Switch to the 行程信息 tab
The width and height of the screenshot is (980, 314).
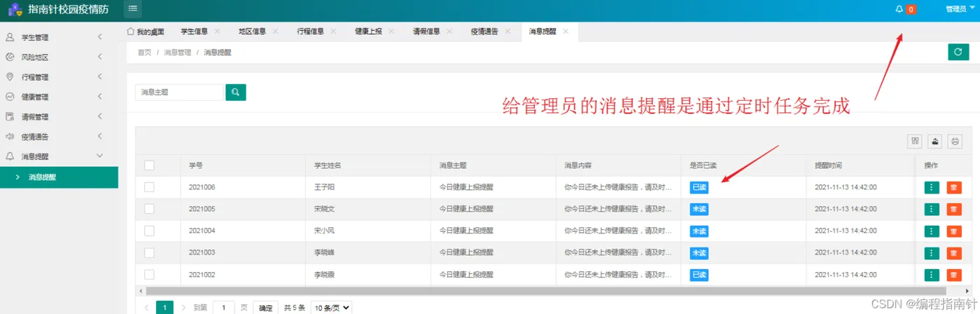coord(310,32)
